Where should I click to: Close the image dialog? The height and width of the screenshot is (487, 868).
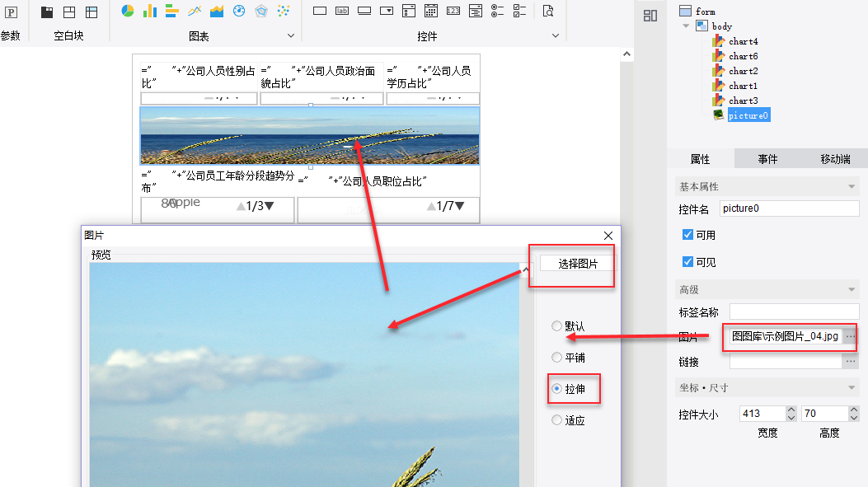coord(608,236)
